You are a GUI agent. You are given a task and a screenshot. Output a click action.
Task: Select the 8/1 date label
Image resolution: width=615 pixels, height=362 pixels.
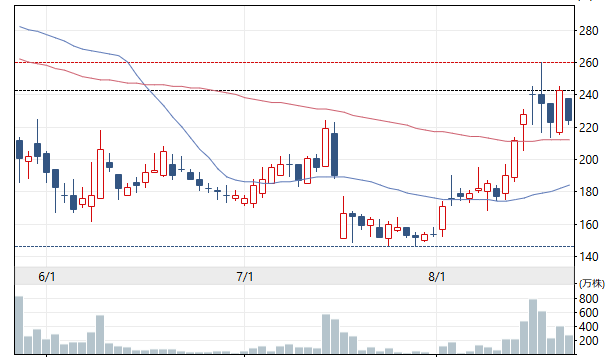tap(437, 277)
